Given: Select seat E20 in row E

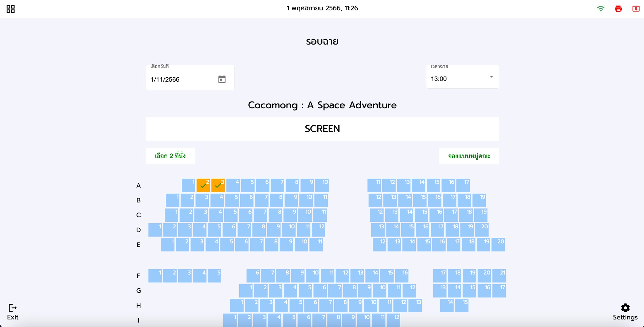Looking at the screenshot, I should [498, 245].
